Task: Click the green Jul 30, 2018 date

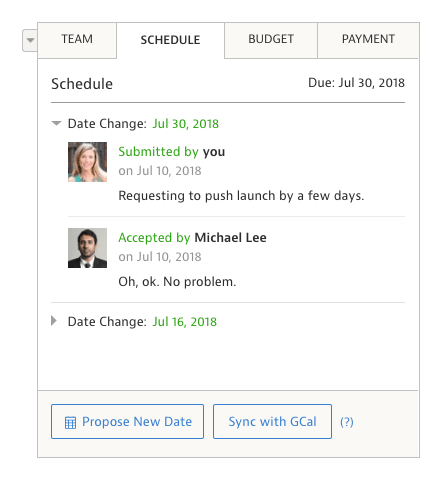Action: (x=186, y=124)
